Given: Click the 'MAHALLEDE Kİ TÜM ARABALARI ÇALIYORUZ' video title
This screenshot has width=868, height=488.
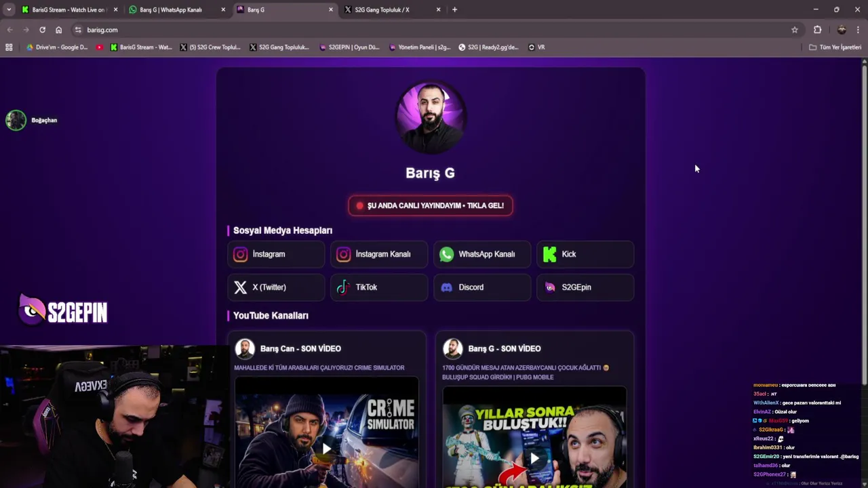Looking at the screenshot, I should [319, 368].
